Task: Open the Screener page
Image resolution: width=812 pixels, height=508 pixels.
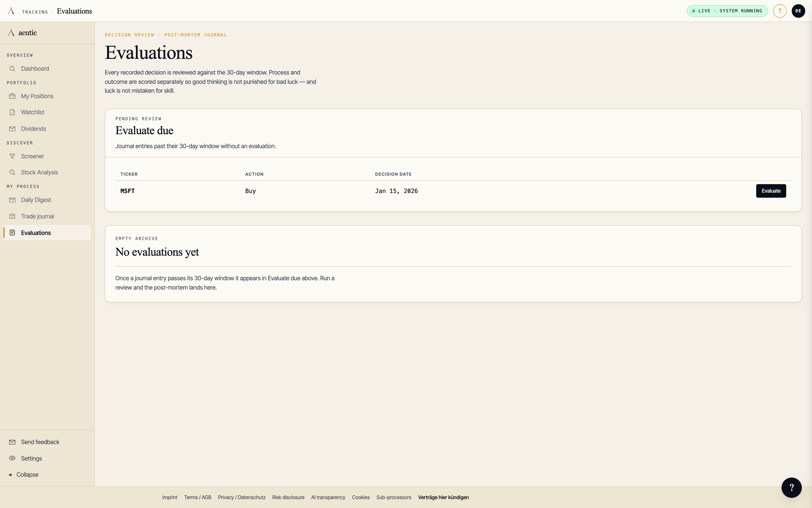Action: coord(47,156)
